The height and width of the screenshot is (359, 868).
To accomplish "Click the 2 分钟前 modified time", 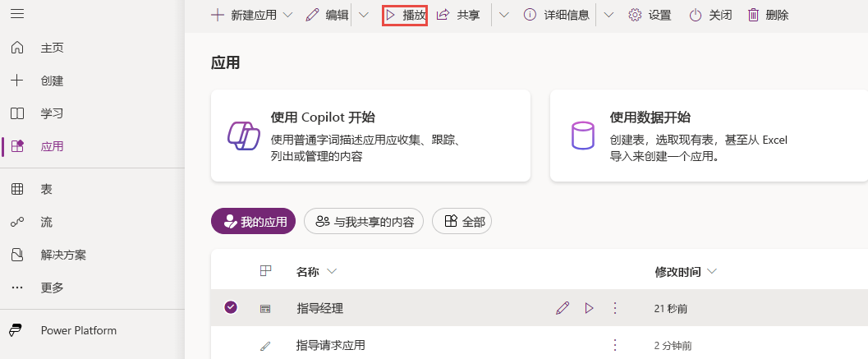I will click(x=673, y=346).
